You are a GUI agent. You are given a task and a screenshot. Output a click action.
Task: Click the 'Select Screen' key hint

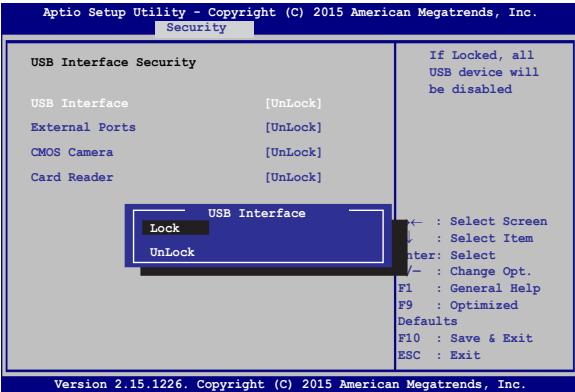tap(498, 221)
